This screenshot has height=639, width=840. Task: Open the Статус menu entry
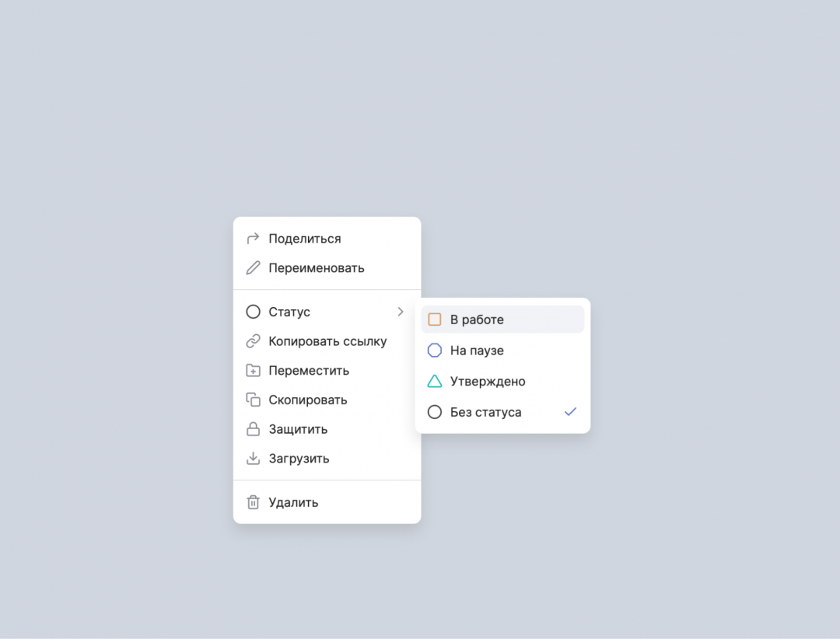327,312
